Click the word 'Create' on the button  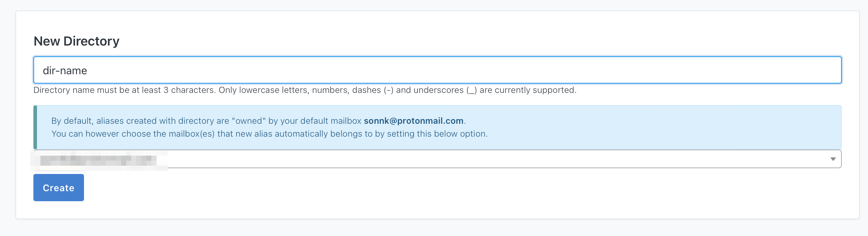point(59,188)
